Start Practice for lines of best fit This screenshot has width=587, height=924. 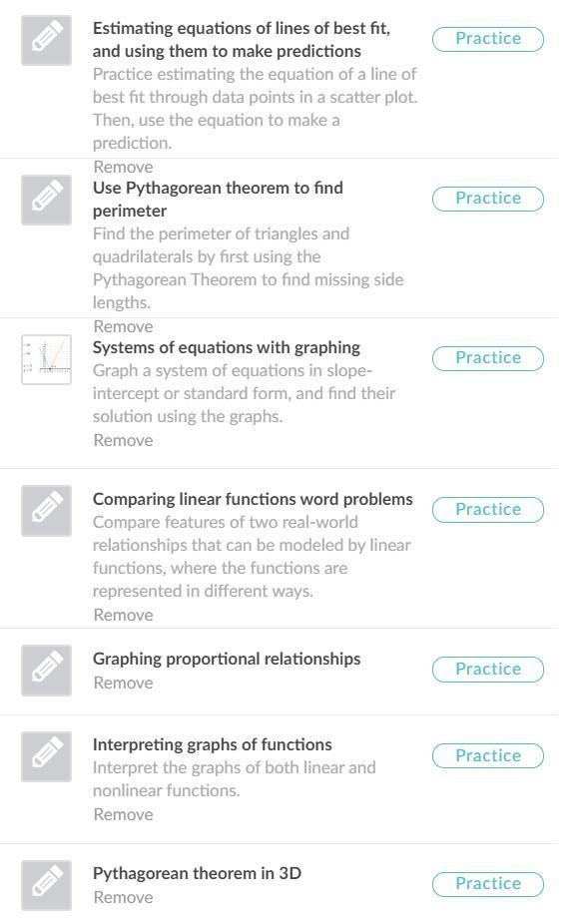click(488, 39)
